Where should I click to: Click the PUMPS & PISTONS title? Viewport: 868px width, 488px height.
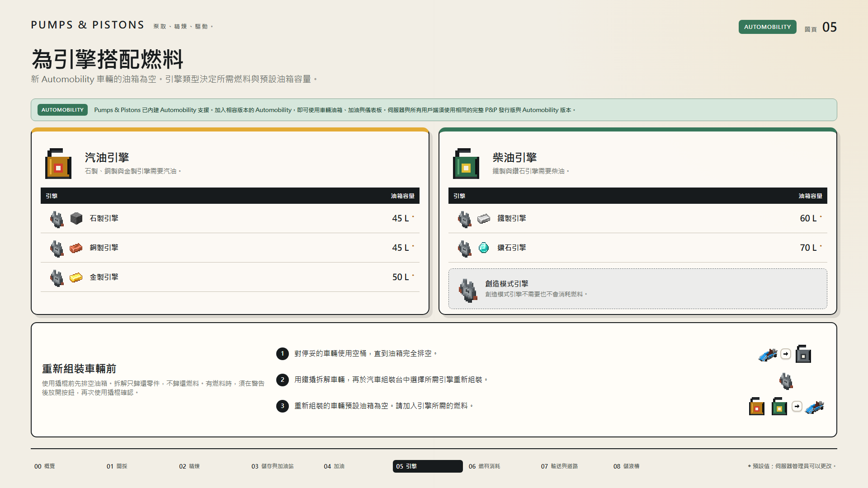[87, 25]
